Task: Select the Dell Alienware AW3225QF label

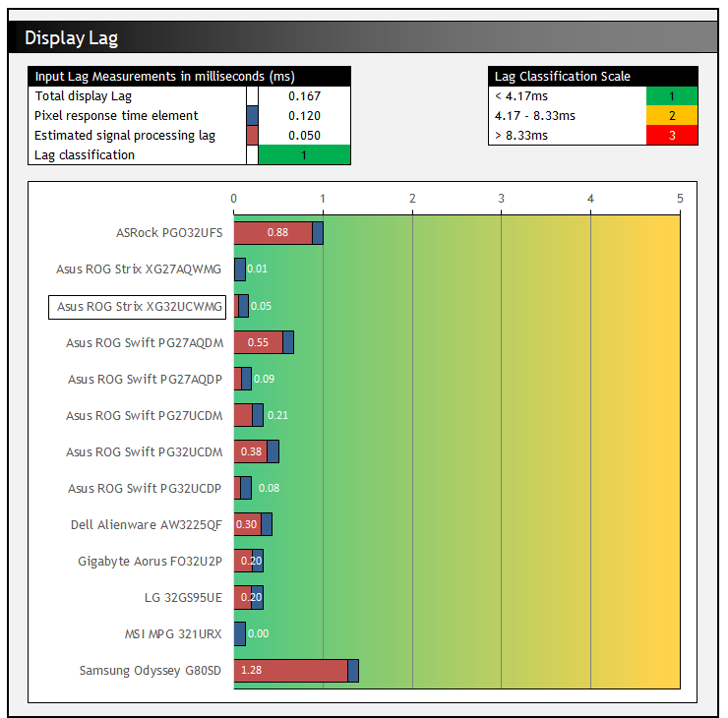Action: tap(147, 525)
